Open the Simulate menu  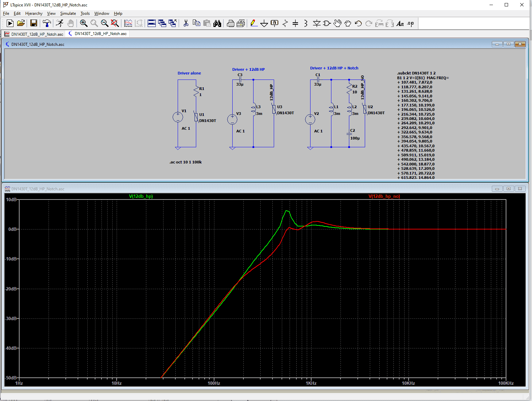[x=68, y=13]
